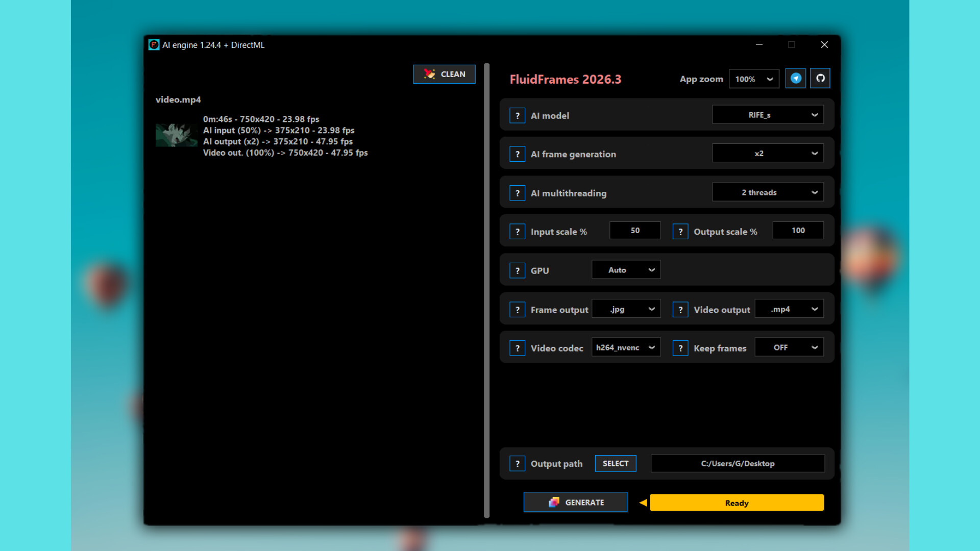This screenshot has height=551, width=980.
Task: Click the video.mp4 file name
Action: pos(178,99)
